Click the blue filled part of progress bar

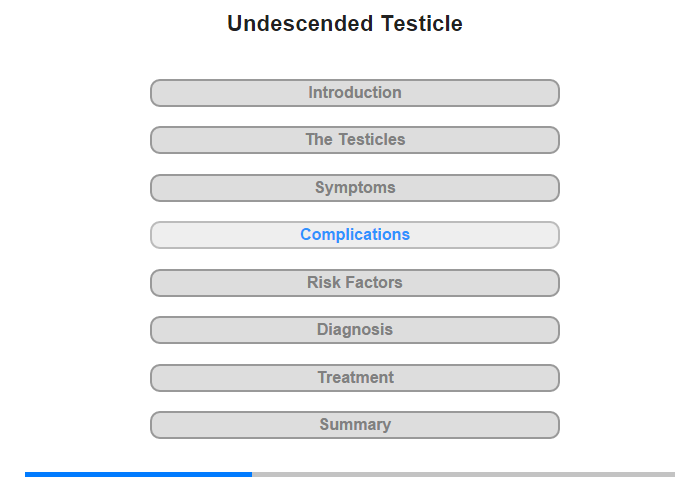[x=138, y=474]
